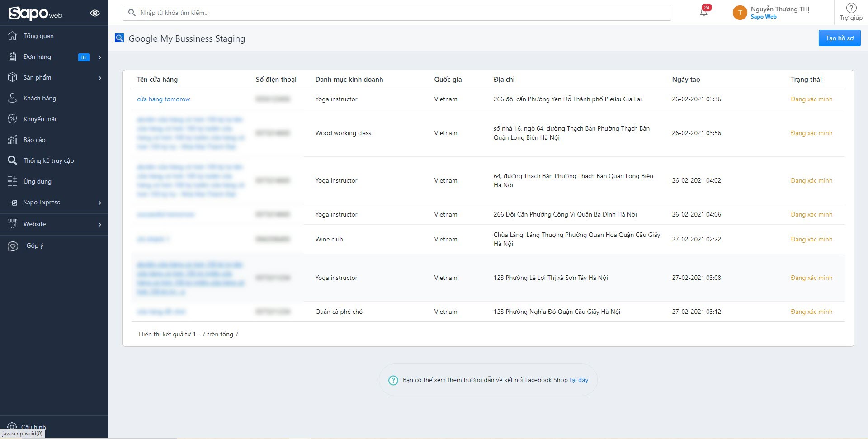
Task: Click the Quán cà phê chó category cell
Action: (x=339, y=312)
